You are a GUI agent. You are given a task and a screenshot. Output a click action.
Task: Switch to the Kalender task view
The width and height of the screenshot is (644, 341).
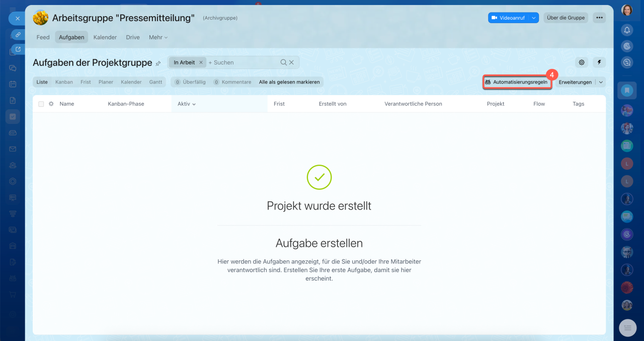[131, 82]
